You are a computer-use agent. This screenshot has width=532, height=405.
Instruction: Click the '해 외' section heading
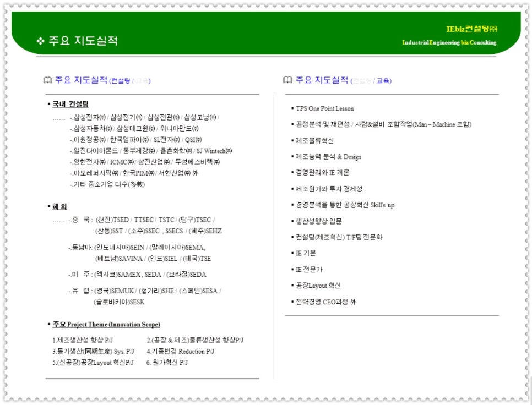coord(59,206)
